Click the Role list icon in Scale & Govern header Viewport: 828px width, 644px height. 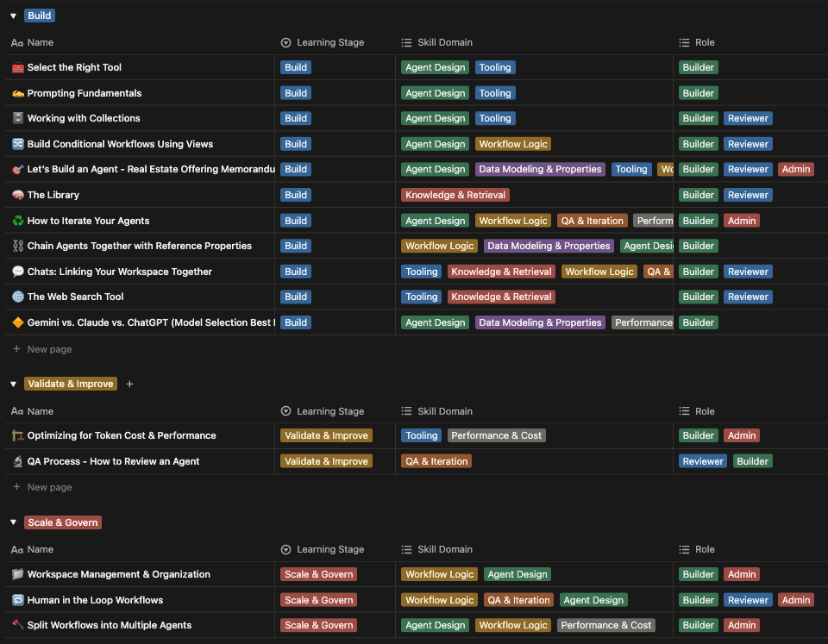click(x=684, y=549)
